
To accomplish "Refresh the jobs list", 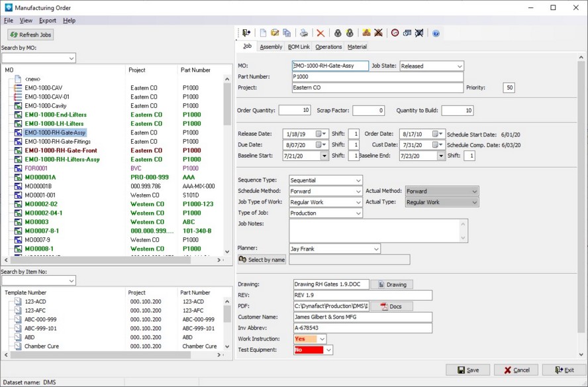I will tap(30, 34).
